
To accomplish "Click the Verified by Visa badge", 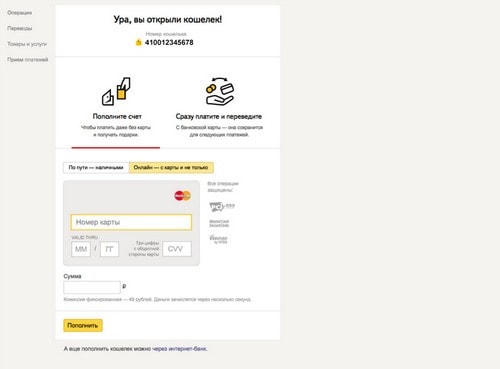I will (x=218, y=239).
